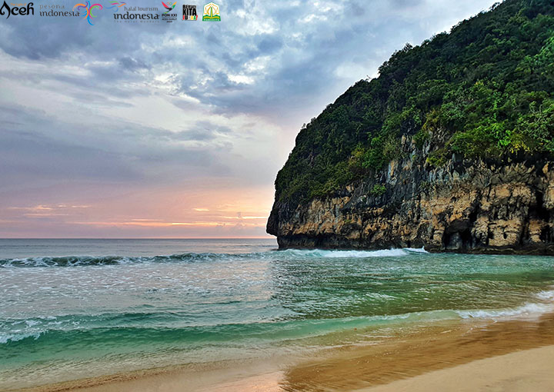Click the green Pancacita crest emblem
This screenshot has height=392, width=554.
pos(211,12)
